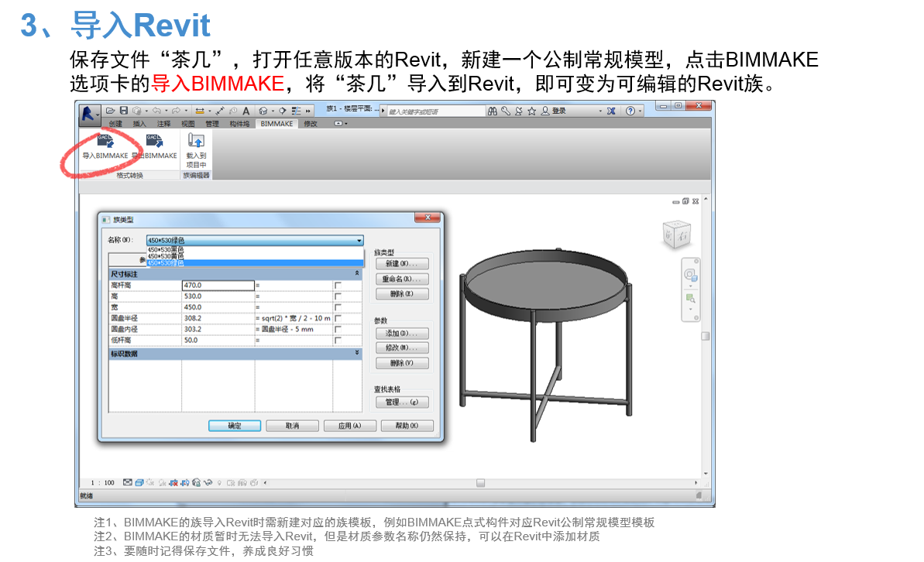
Task: Tick the checkbox in the 高 row
Action: (x=338, y=296)
